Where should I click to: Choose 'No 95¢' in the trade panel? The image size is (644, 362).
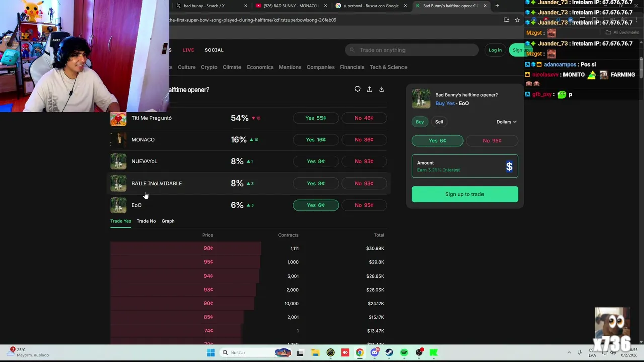(492, 141)
